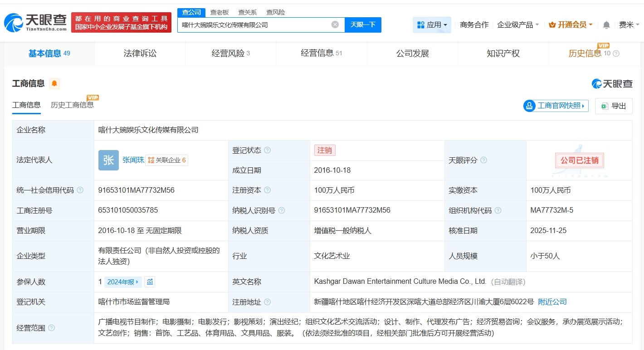Click the 附近公司 link
This screenshot has width=644, height=350.
552,301
